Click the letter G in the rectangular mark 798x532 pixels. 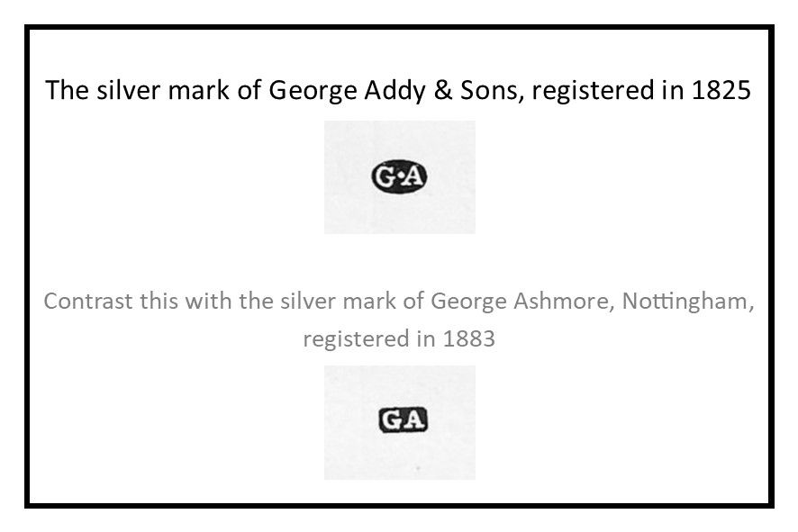[x=391, y=420]
